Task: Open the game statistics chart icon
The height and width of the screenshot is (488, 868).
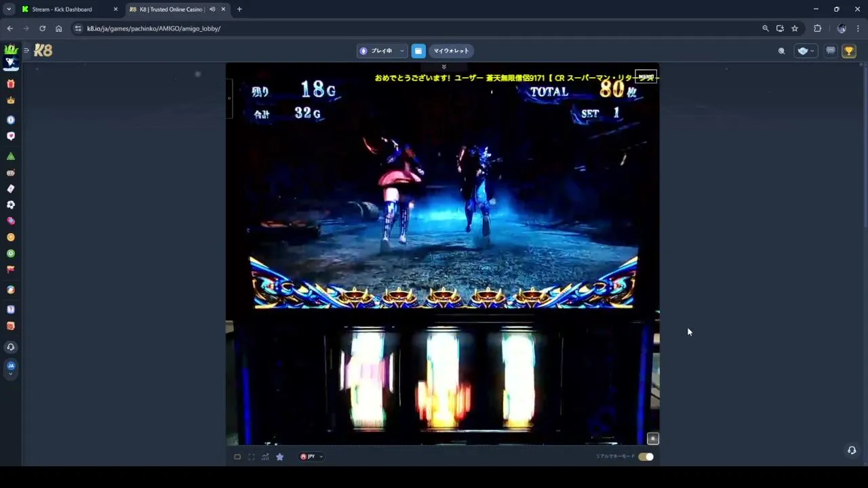Action: 265,457
